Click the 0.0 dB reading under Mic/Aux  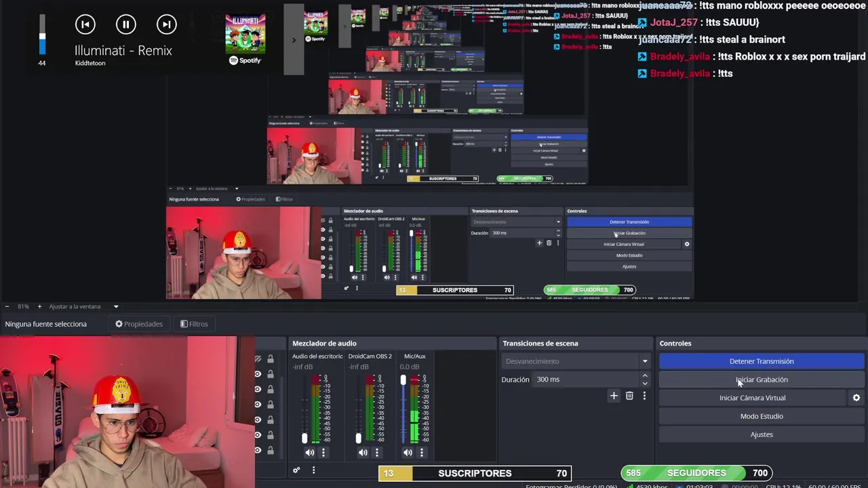409,367
